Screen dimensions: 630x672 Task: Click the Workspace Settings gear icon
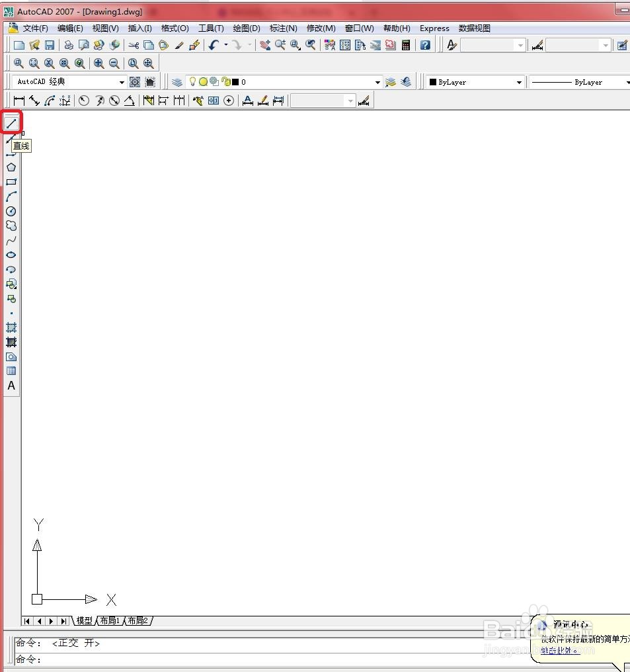pyautogui.click(x=135, y=82)
